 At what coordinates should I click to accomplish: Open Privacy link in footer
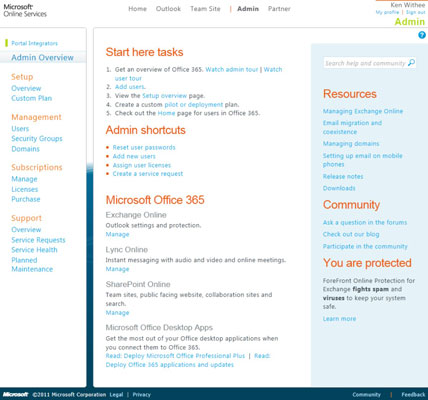pyautogui.click(x=142, y=395)
